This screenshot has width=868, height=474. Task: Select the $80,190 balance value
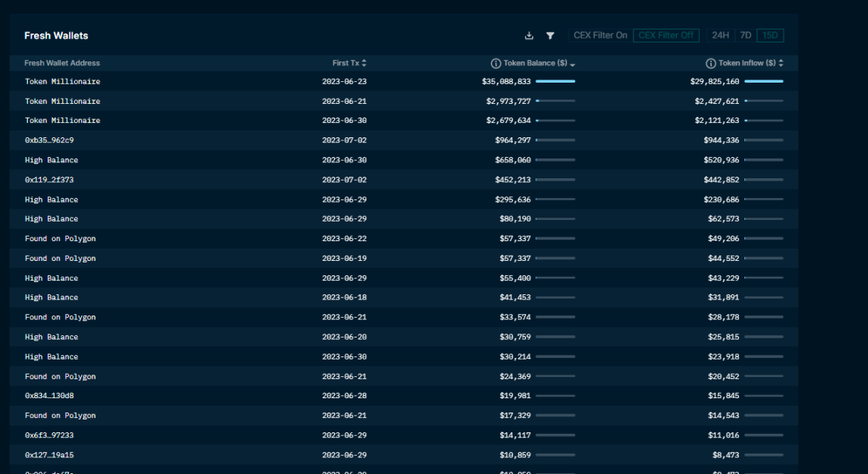515,218
